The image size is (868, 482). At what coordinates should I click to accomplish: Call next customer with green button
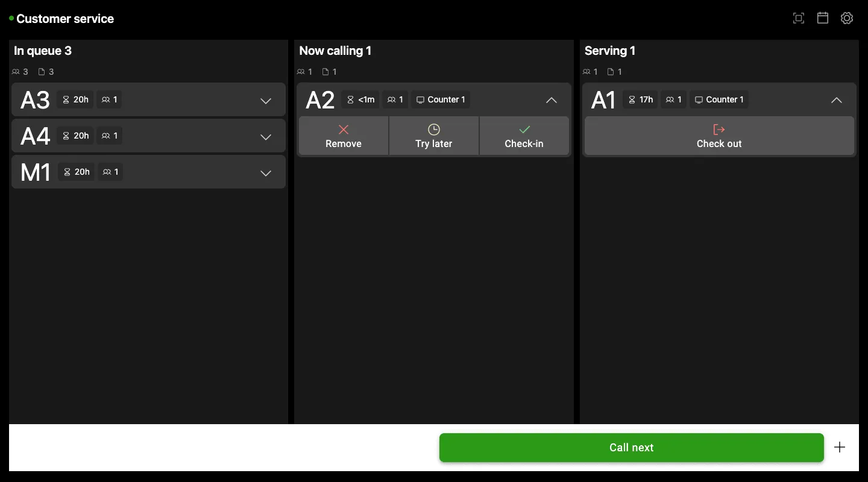pyautogui.click(x=632, y=448)
